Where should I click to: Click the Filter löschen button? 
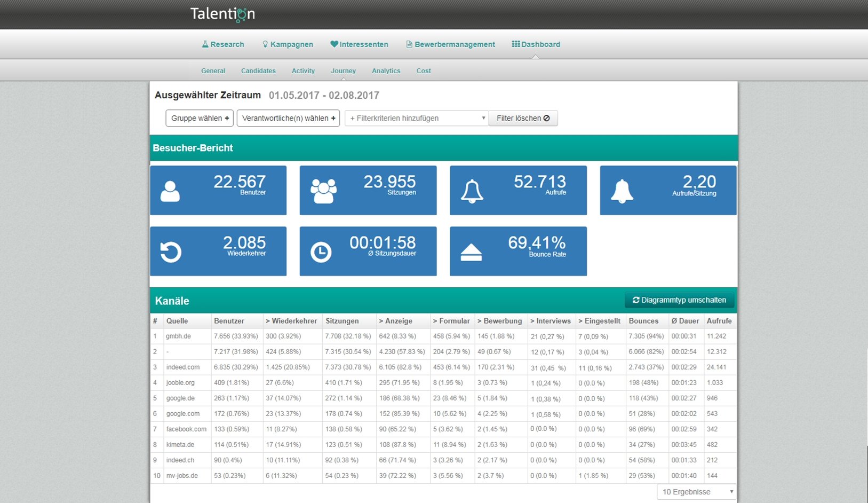coord(523,118)
